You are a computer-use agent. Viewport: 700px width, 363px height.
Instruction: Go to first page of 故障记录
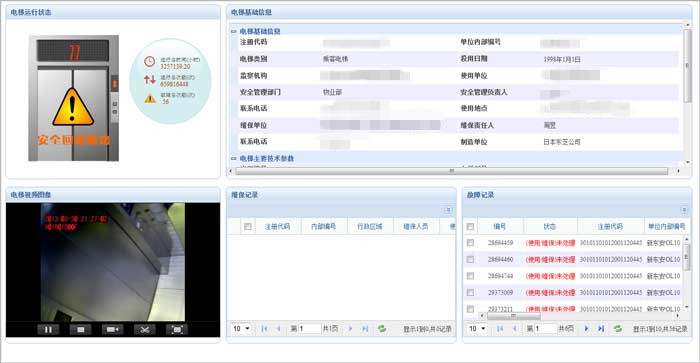pos(500,329)
